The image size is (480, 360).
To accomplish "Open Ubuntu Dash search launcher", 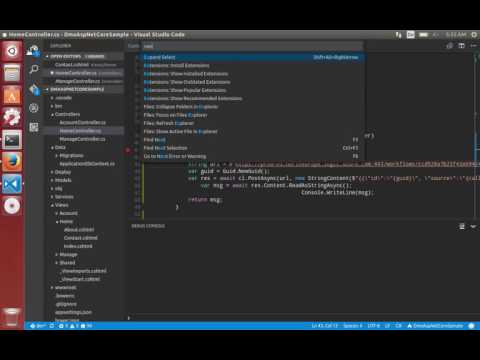I will pyautogui.click(x=12, y=51).
